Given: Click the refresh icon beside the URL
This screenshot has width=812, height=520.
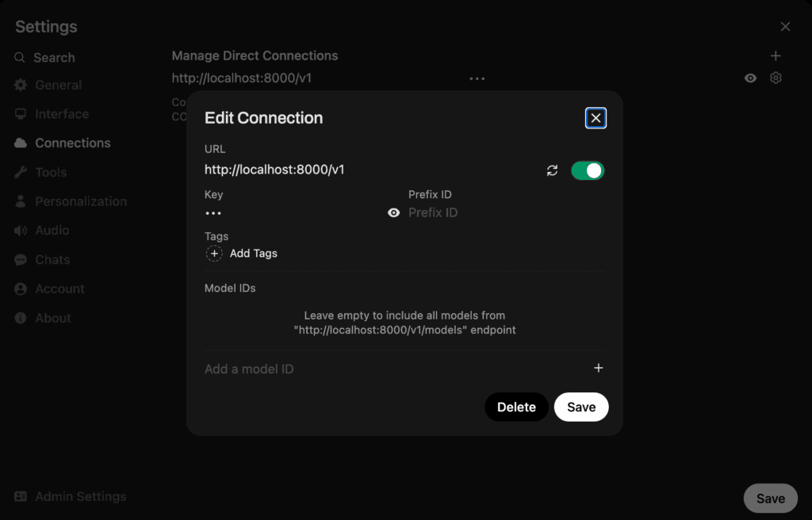Looking at the screenshot, I should pos(552,170).
